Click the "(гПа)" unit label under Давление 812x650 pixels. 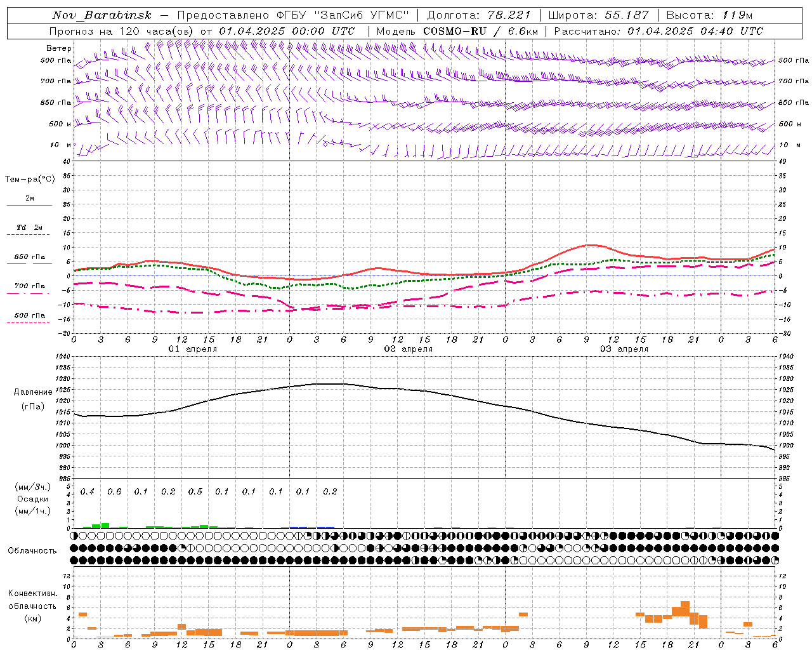tap(33, 407)
